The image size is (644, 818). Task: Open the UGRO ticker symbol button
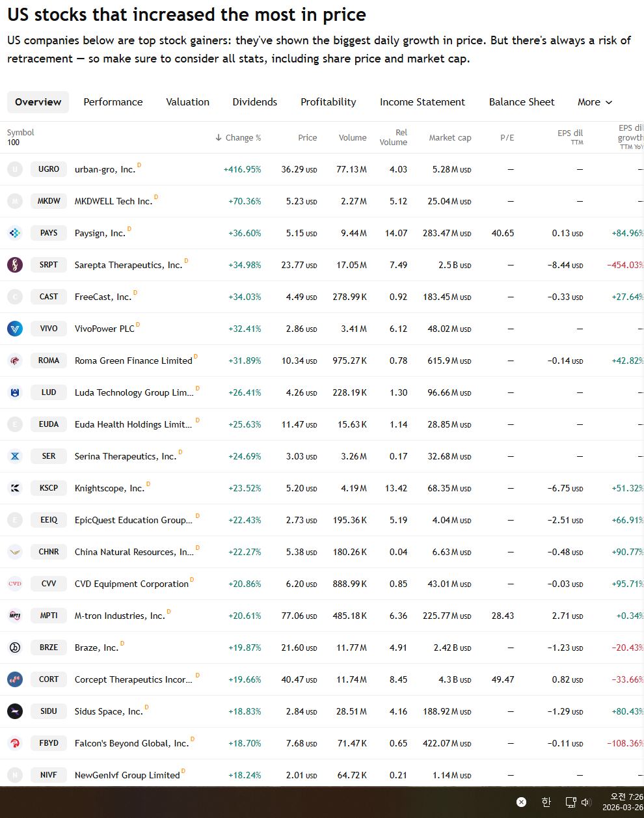coord(49,169)
